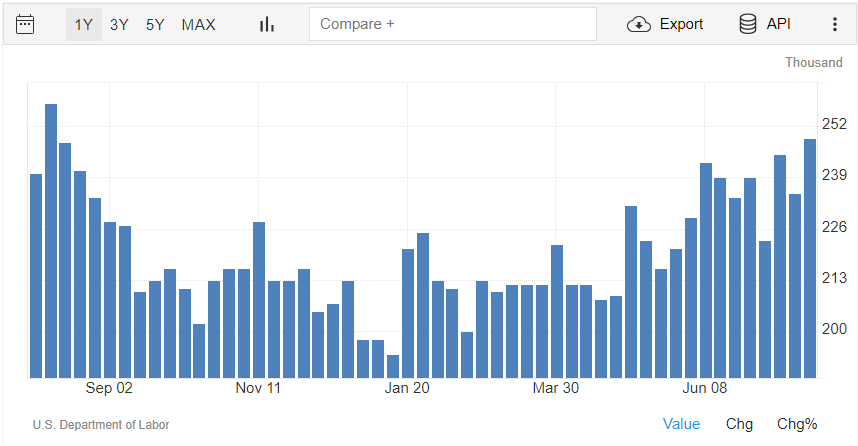The width and height of the screenshot is (858, 446).
Task: Click the 213 y-axis value
Action: point(834,278)
